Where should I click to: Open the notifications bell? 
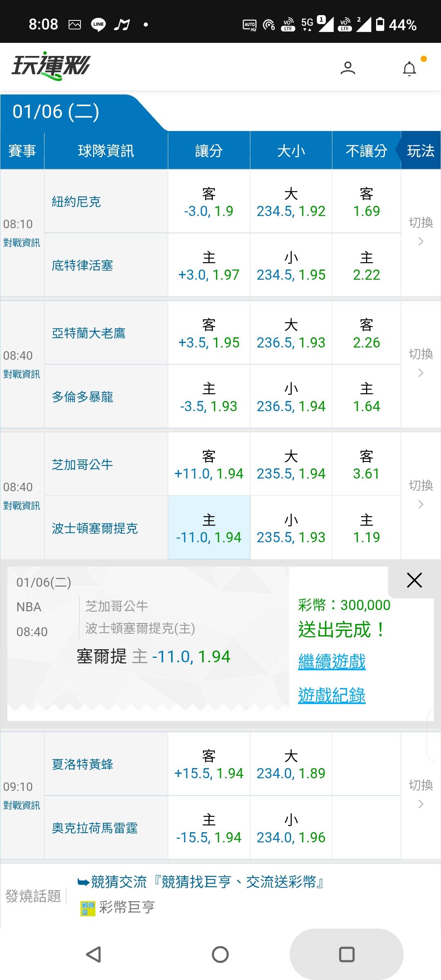410,69
